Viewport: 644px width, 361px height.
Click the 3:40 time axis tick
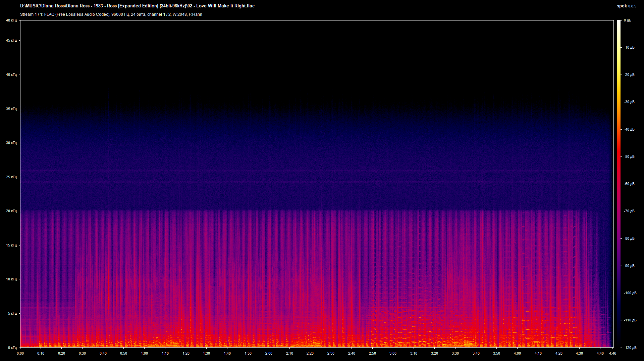pos(476,353)
